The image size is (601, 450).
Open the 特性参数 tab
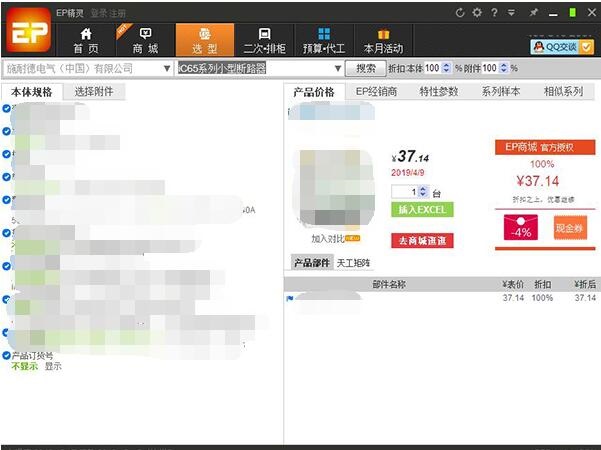(x=438, y=92)
